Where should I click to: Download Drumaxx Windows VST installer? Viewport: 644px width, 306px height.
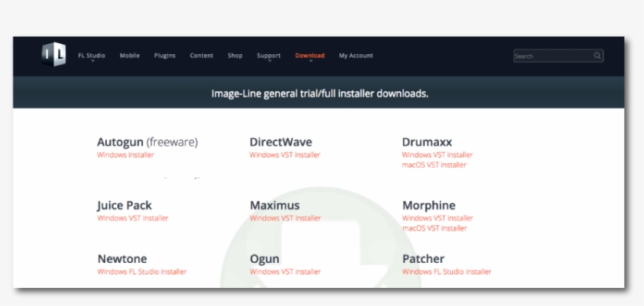pos(437,155)
